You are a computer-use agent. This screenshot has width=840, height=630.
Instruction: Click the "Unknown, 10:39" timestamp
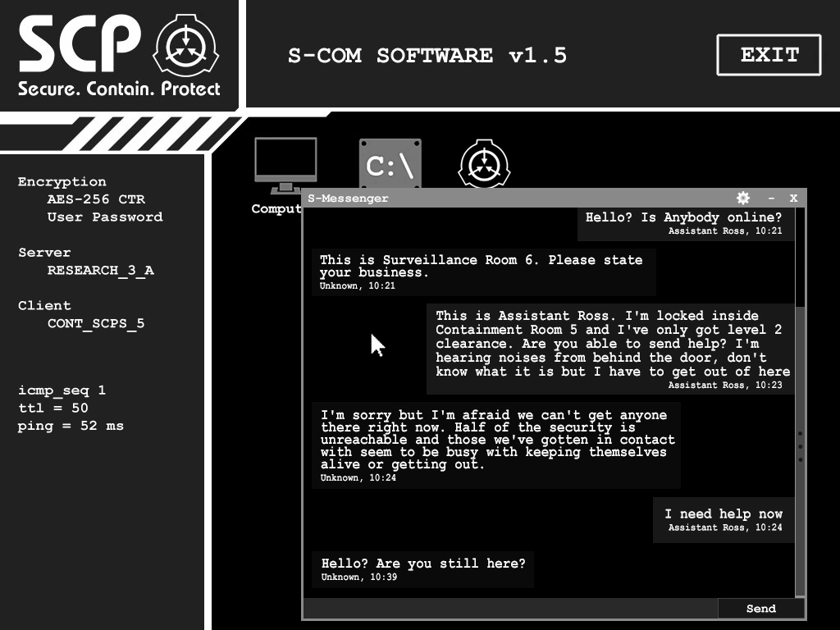coord(359,577)
